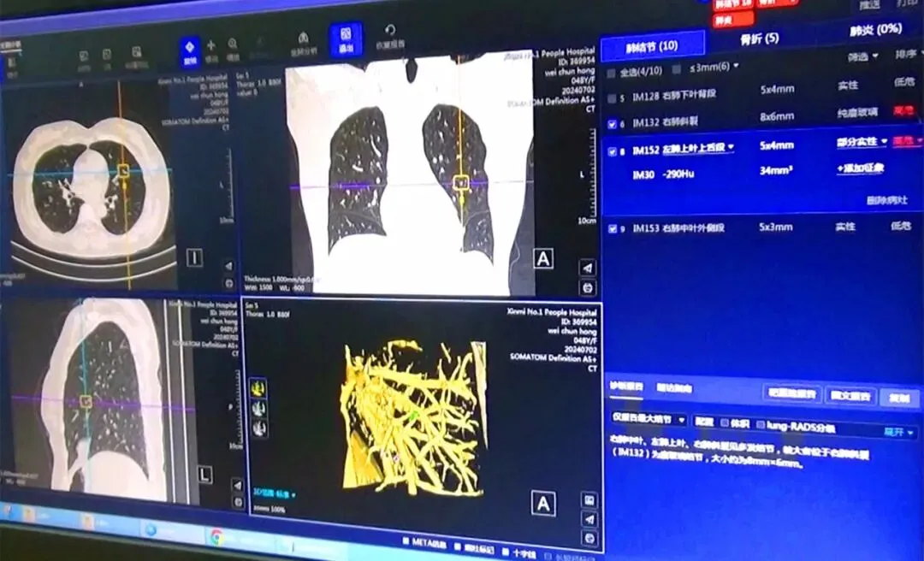Image resolution: width=924 pixels, height=561 pixels.
Task: Click the arrow send icon in axial view
Action: pos(228,266)
